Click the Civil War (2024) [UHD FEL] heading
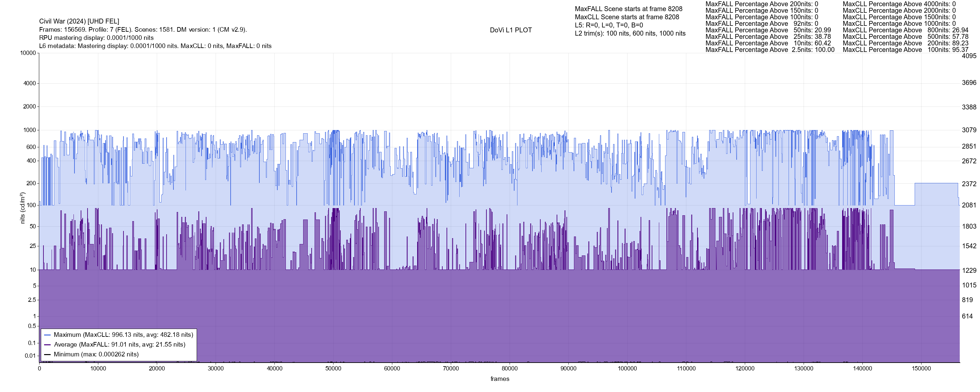 pyautogui.click(x=79, y=21)
